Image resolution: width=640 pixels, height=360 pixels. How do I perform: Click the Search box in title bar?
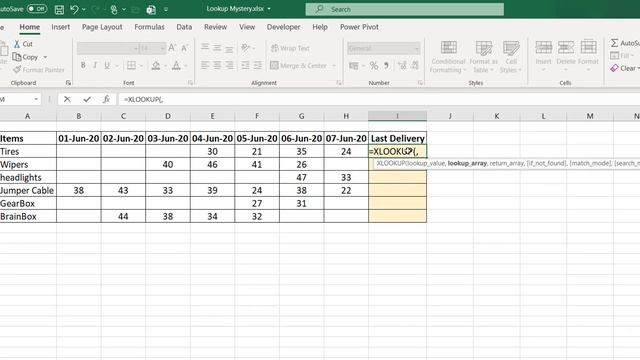pyautogui.click(x=404, y=9)
